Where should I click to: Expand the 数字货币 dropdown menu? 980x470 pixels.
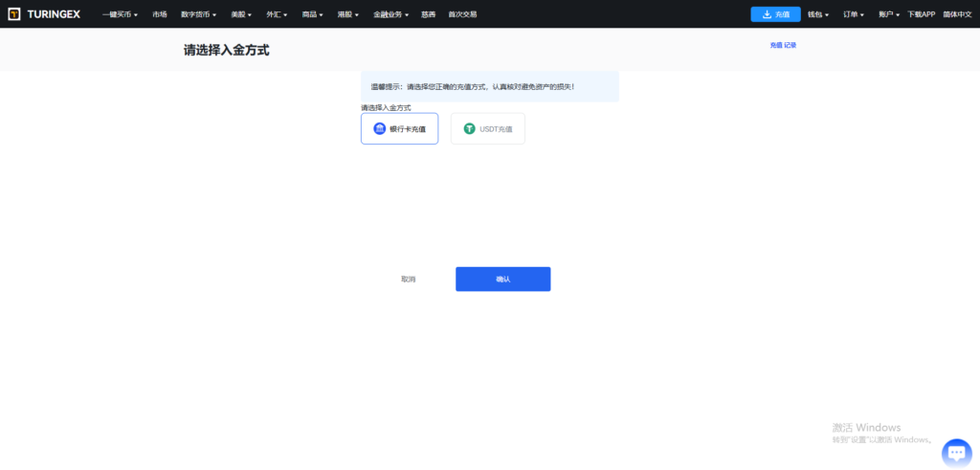[x=199, y=14]
